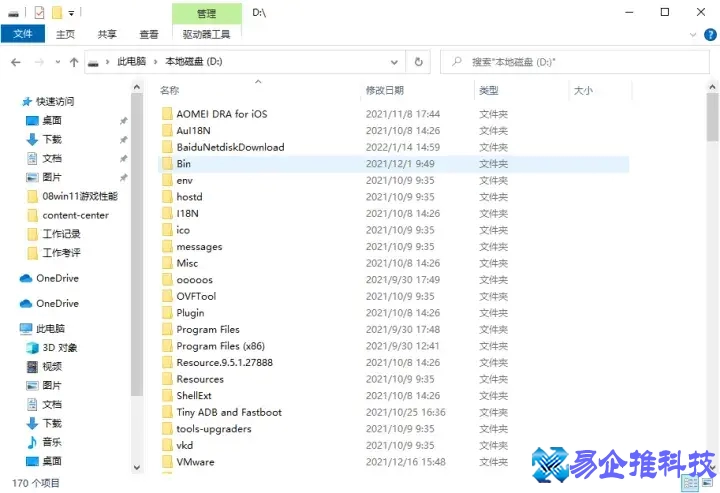720x493 pixels.
Task: Click the search box for 本地磁盘 (D:)
Action: pyautogui.click(x=575, y=62)
